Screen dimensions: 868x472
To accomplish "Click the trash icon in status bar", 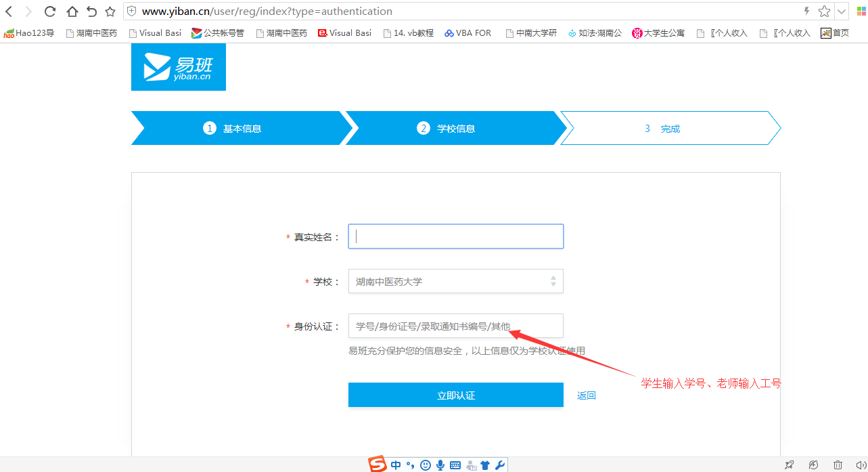I will (x=838, y=465).
